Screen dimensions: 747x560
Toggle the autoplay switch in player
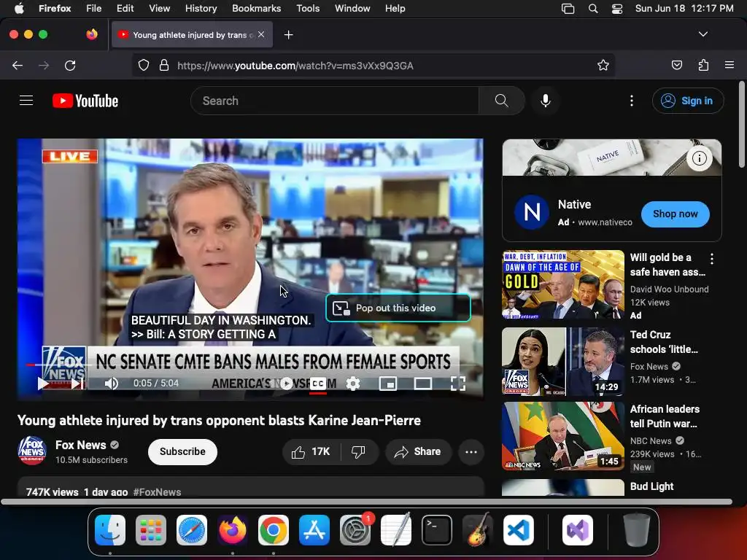tap(286, 384)
